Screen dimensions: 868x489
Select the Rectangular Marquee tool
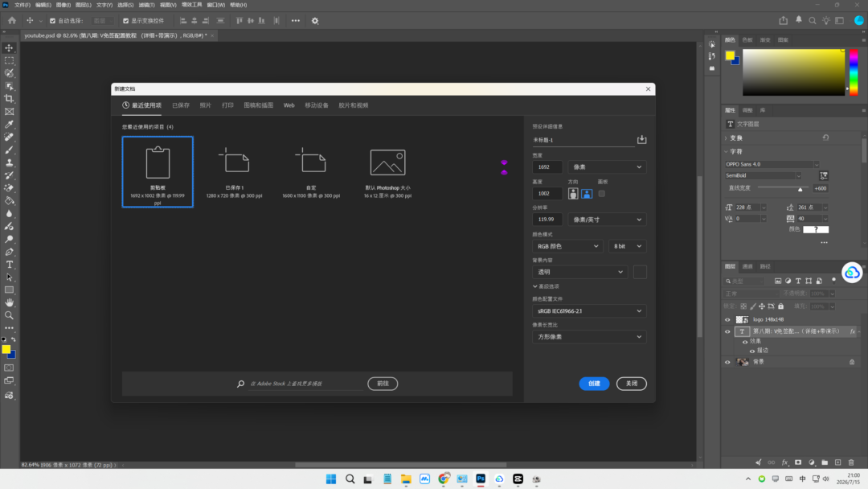point(10,60)
